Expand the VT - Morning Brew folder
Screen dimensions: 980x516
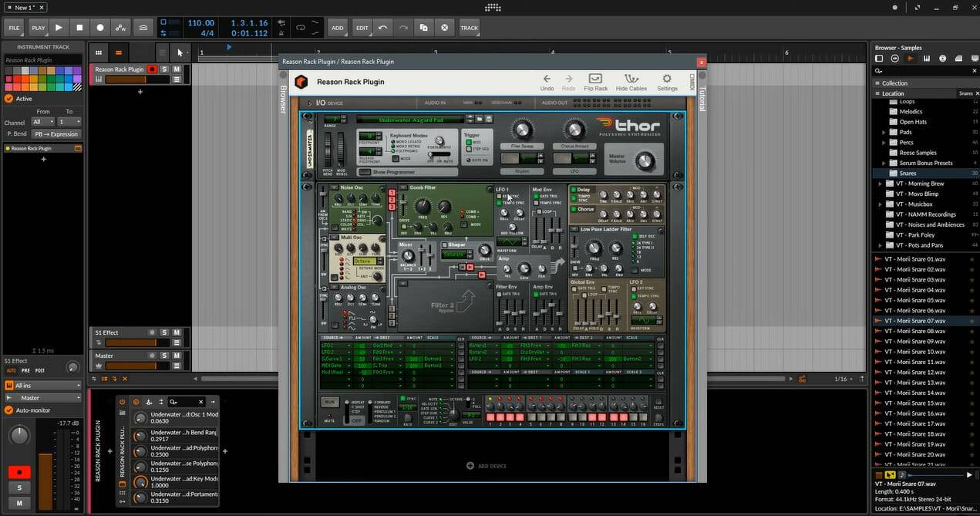coord(880,184)
